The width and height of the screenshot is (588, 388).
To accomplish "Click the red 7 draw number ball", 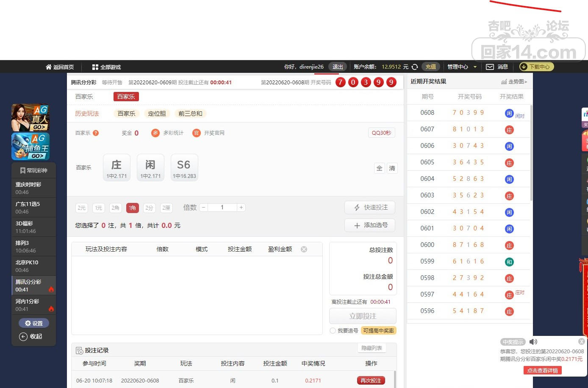I will coord(341,82).
